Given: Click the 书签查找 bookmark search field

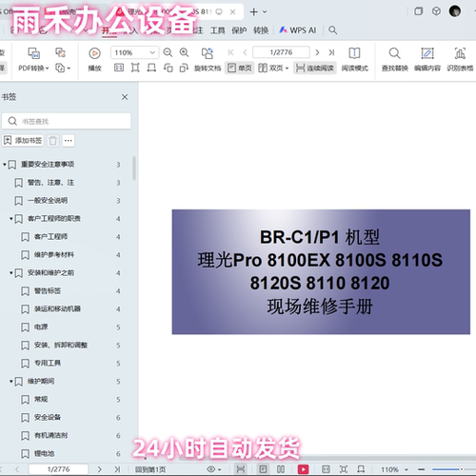Looking at the screenshot, I should click(x=67, y=121).
